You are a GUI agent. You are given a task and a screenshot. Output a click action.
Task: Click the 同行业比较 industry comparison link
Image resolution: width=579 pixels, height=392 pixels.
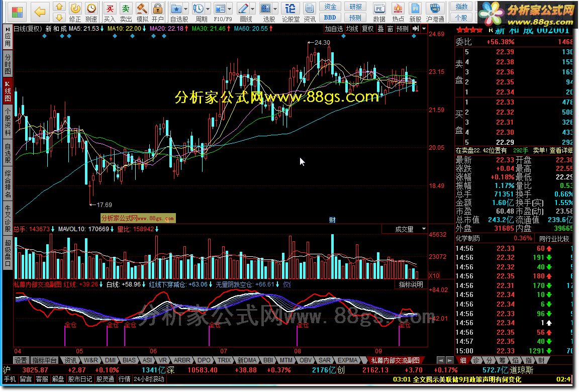coord(554,239)
